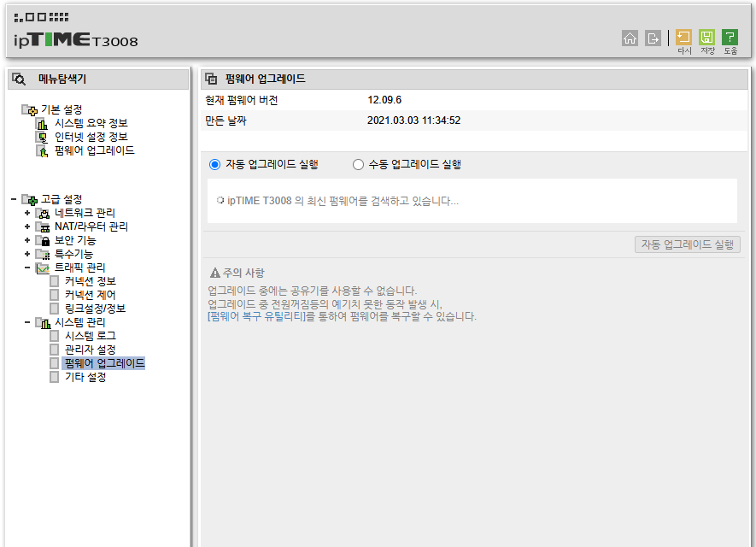
Task: Collapse the 시스템 관리 node
Action: 27,322
